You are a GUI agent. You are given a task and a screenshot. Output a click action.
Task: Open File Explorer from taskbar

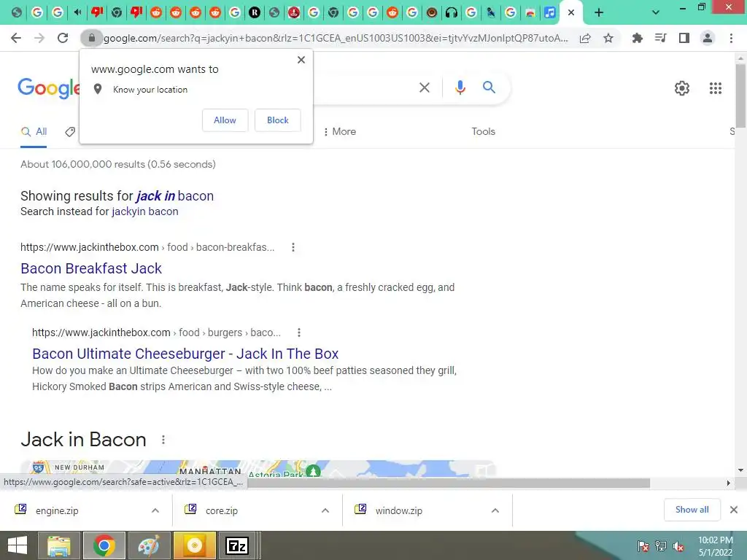click(59, 545)
